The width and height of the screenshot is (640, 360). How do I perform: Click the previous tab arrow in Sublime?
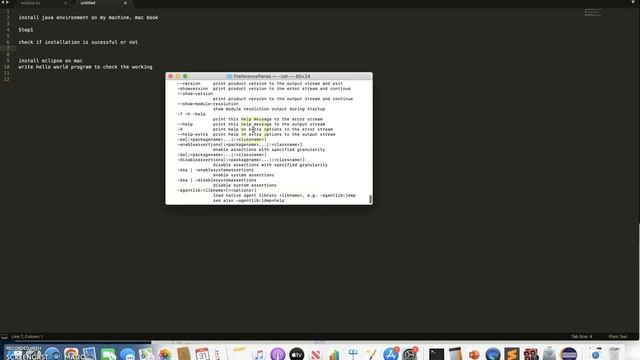2,2
